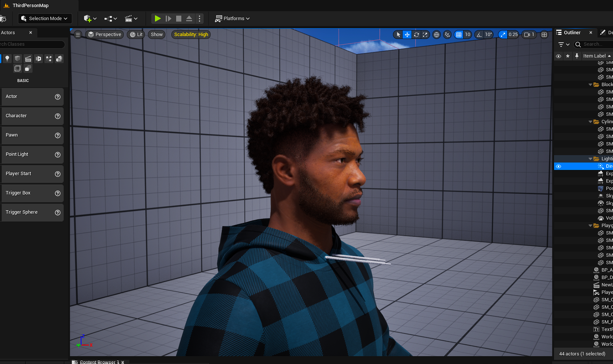Image resolution: width=613 pixels, height=364 pixels.
Task: Collapse the Block folder in Outliner
Action: [x=590, y=85]
